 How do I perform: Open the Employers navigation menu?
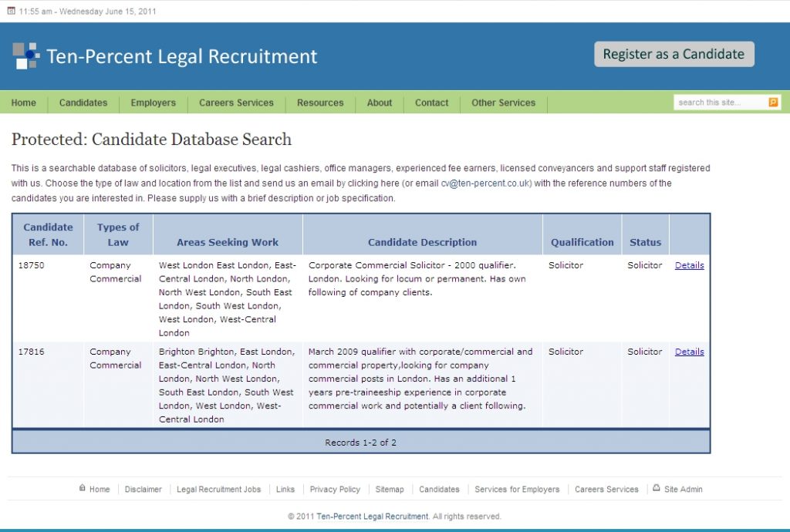154,103
